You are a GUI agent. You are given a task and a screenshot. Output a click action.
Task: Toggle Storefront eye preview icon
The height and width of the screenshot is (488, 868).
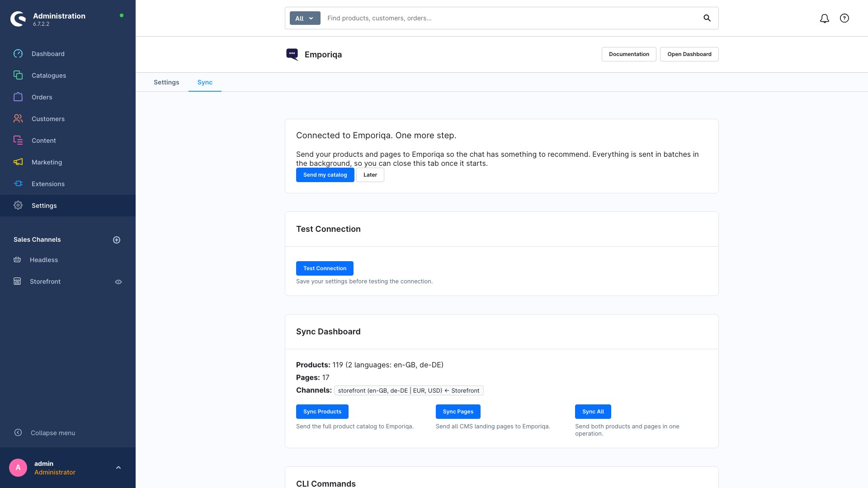118,282
